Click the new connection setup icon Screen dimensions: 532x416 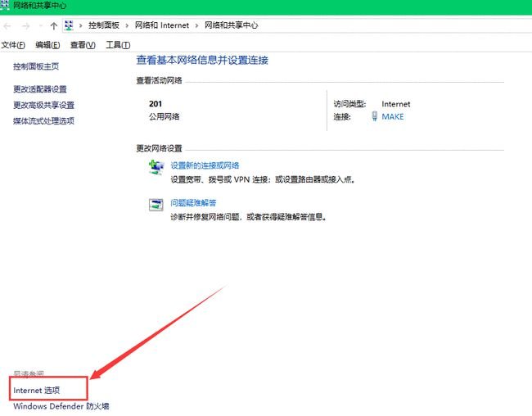156,167
